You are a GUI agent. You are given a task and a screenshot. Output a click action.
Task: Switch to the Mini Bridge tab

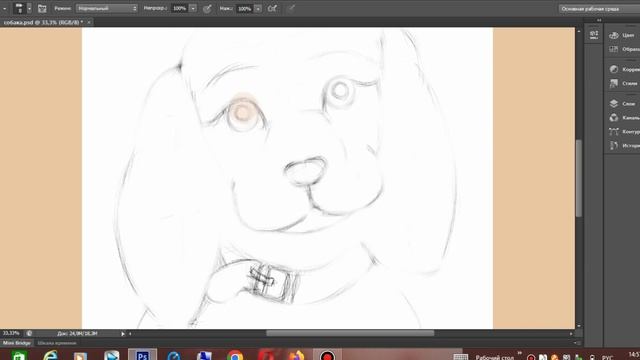[x=17, y=343]
